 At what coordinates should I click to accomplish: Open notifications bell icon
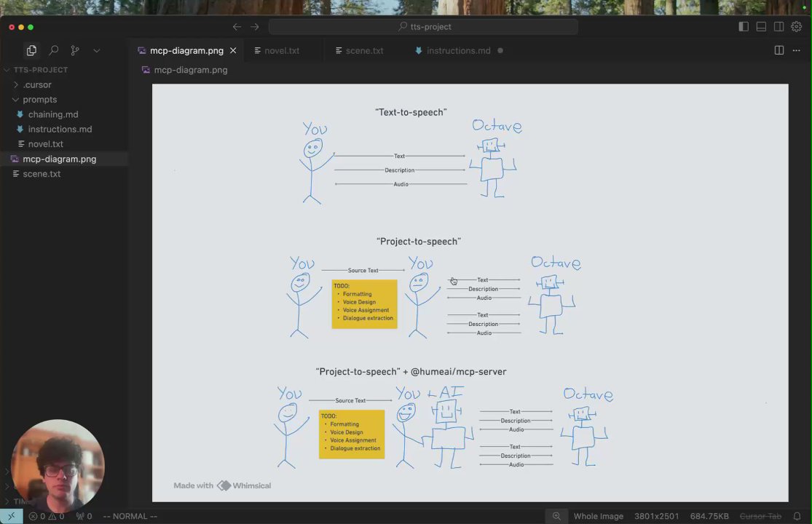tap(797, 516)
